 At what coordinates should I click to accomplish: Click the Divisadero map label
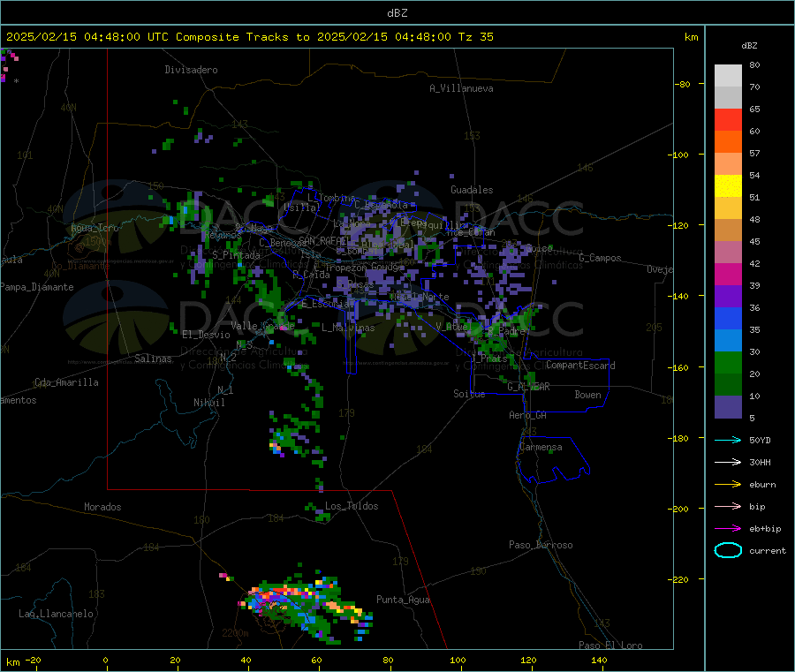click(x=191, y=70)
